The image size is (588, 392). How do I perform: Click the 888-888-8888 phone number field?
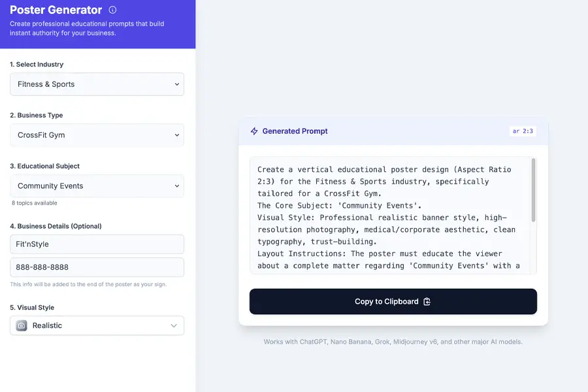tap(97, 267)
